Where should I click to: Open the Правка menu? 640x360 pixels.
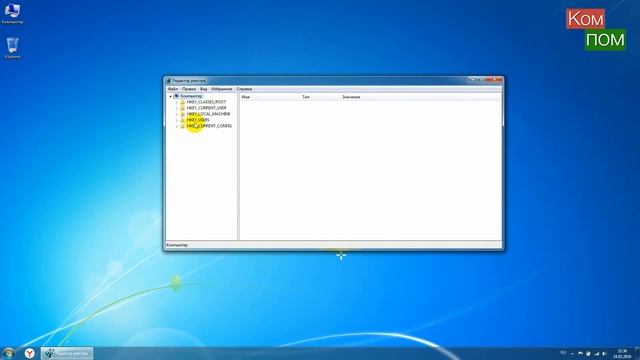point(189,89)
